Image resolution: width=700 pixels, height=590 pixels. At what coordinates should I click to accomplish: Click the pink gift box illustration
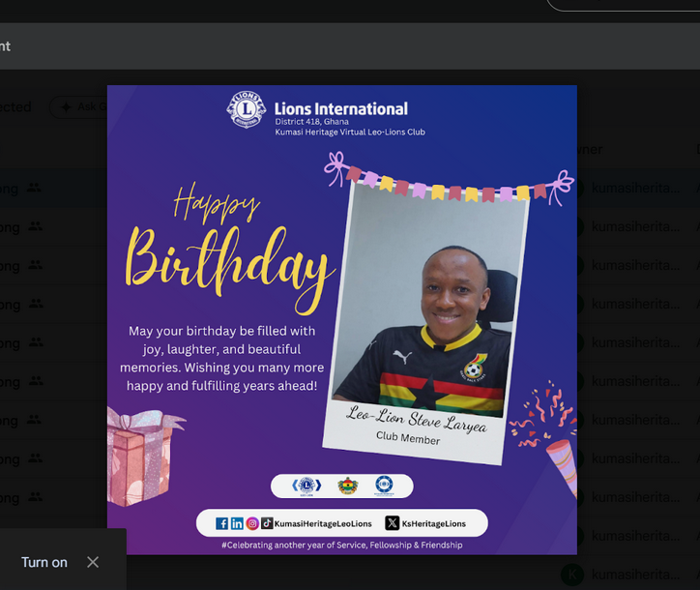140,457
